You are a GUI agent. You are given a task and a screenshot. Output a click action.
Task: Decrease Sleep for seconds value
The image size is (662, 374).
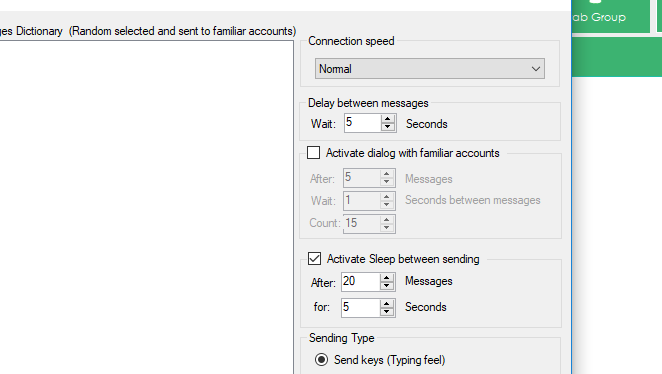click(x=386, y=312)
